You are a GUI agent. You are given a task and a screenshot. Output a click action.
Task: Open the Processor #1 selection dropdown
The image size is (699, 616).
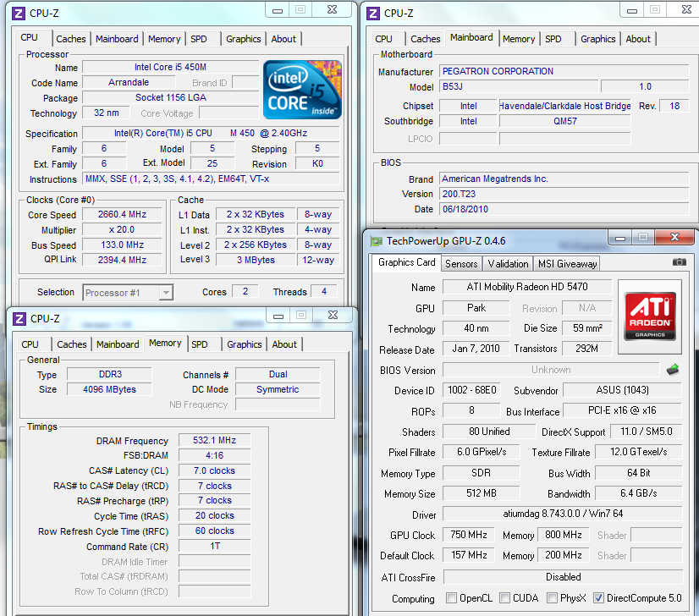coord(166,293)
